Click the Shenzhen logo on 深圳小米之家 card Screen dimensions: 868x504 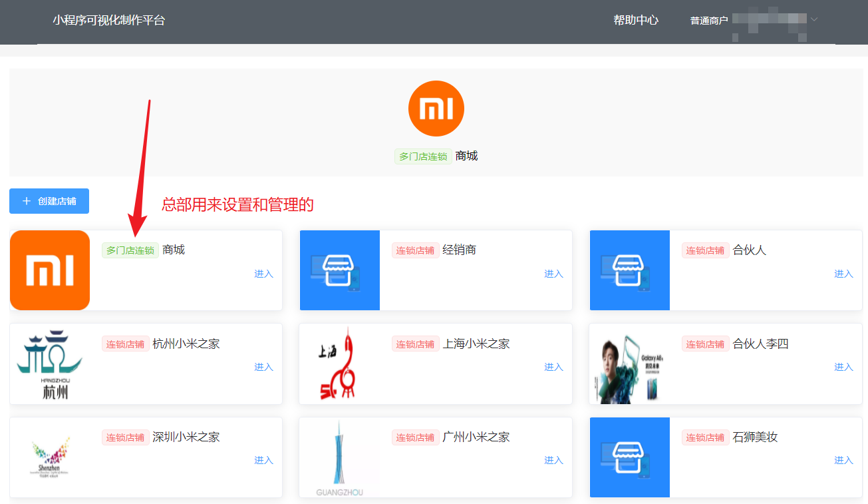(x=50, y=457)
